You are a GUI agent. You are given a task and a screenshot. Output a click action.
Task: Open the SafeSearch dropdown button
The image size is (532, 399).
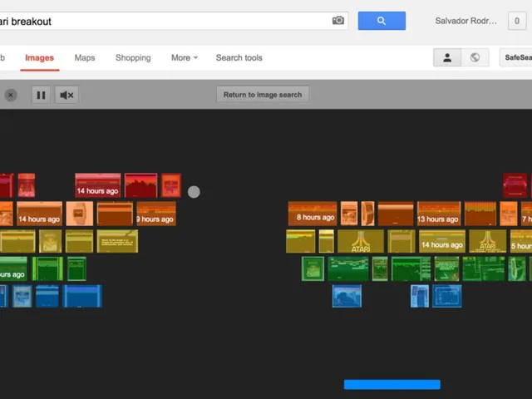coord(515,57)
